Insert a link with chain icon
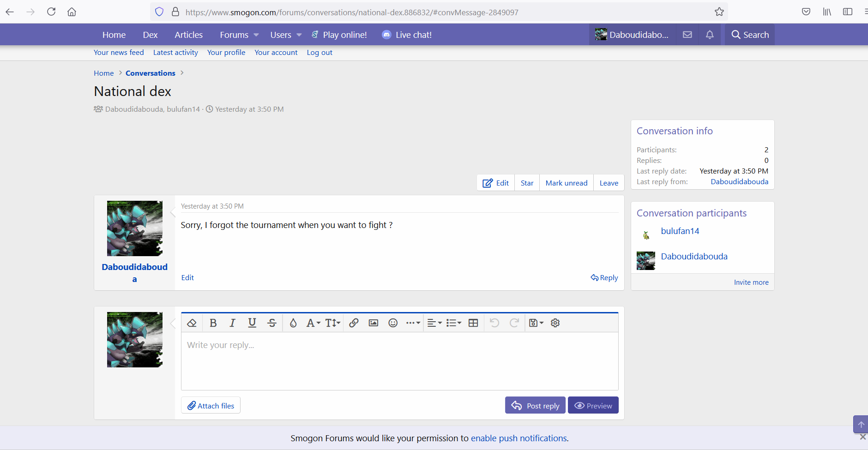Image resolution: width=868 pixels, height=450 pixels. click(x=354, y=323)
